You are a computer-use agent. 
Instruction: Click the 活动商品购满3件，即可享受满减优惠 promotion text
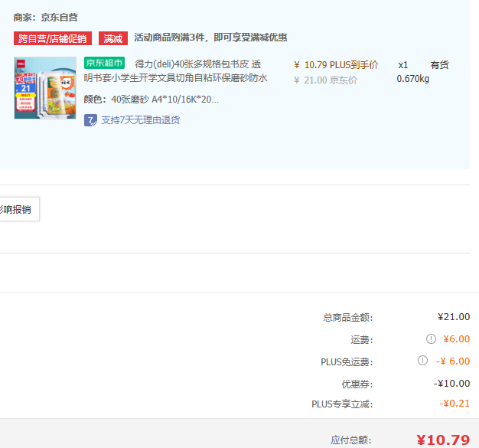pos(210,38)
